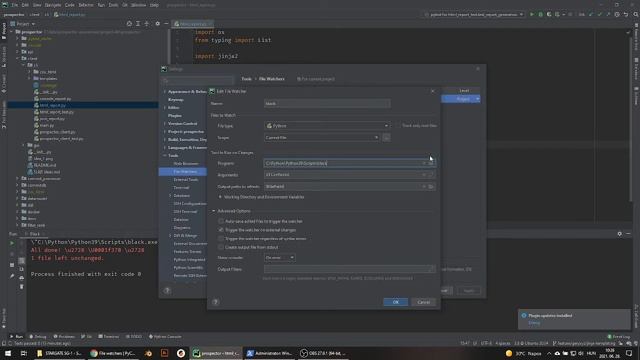Open the Level dropdown showing Project in Settings
Screen dimensions: 640x360
pyautogui.click(x=461, y=99)
